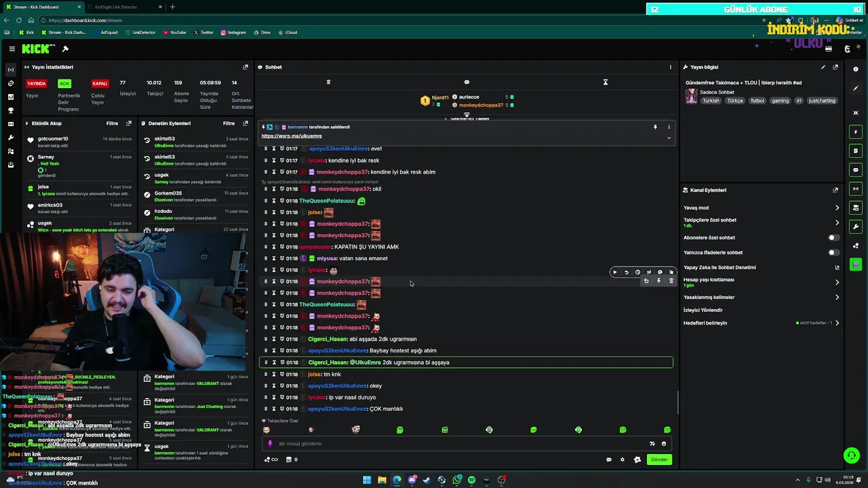Open the Instagram bookmark
The height and width of the screenshot is (488, 868).
(x=233, y=33)
